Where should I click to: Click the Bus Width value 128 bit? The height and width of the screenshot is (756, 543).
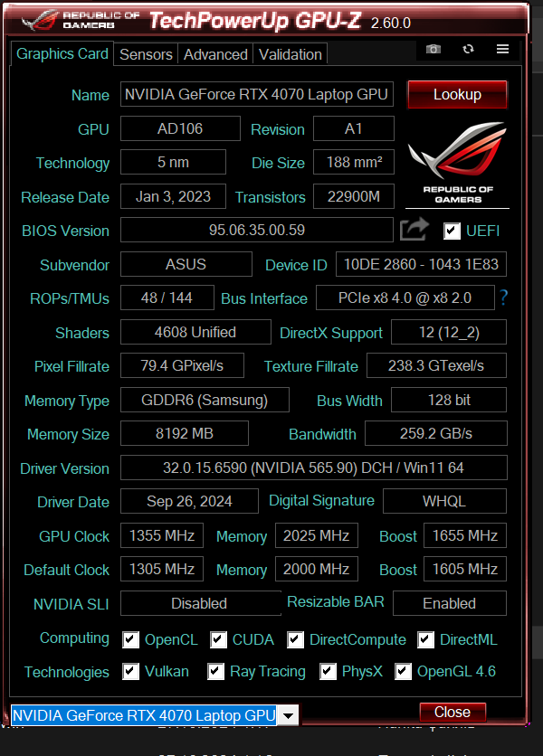point(448,400)
